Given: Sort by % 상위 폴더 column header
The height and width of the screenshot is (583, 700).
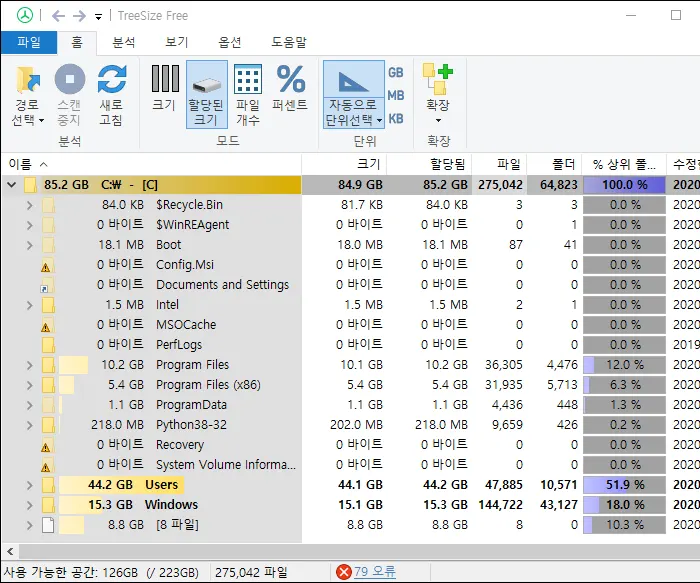Looking at the screenshot, I should [624, 164].
